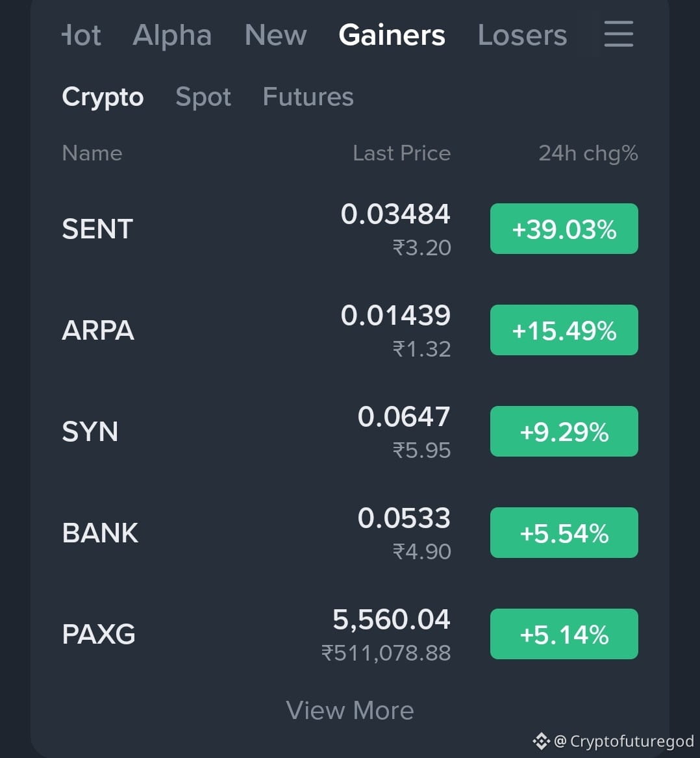Sort by the Name column header

[x=92, y=153]
